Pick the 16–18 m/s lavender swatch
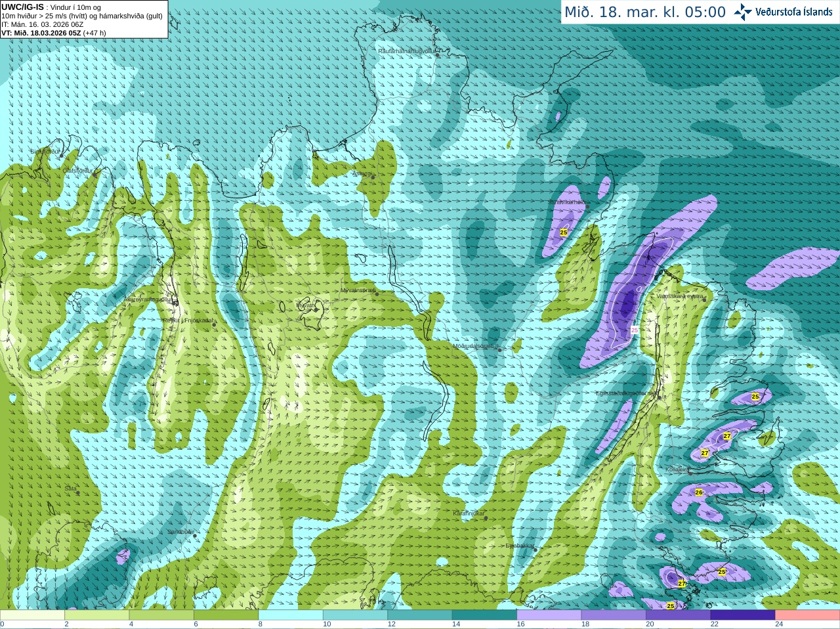 549,615
